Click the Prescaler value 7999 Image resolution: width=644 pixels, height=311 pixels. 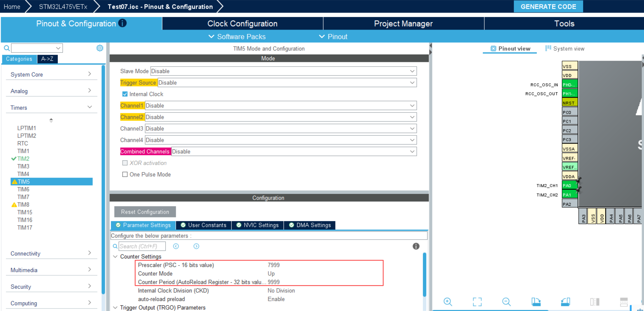pyautogui.click(x=274, y=265)
